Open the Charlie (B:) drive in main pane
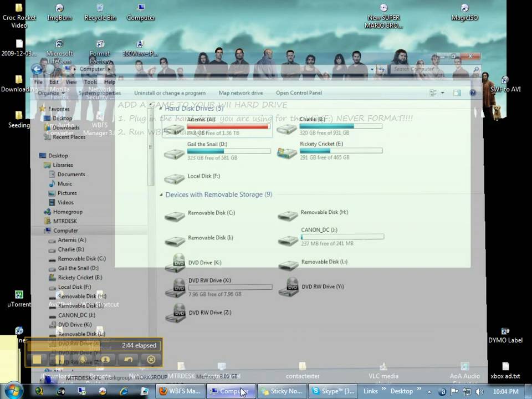Viewport: 532px width, 399px height. pyautogui.click(x=330, y=126)
